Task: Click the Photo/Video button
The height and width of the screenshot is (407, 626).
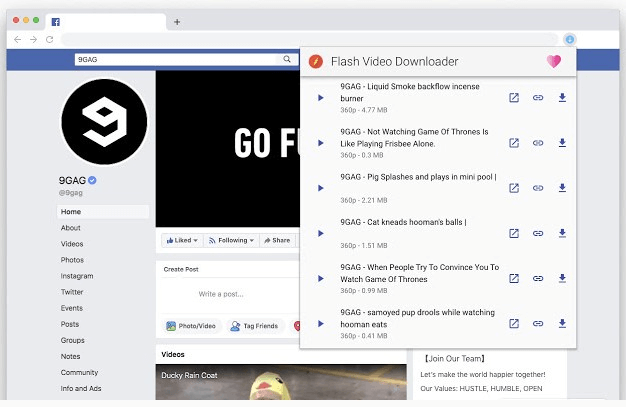Action: click(191, 326)
